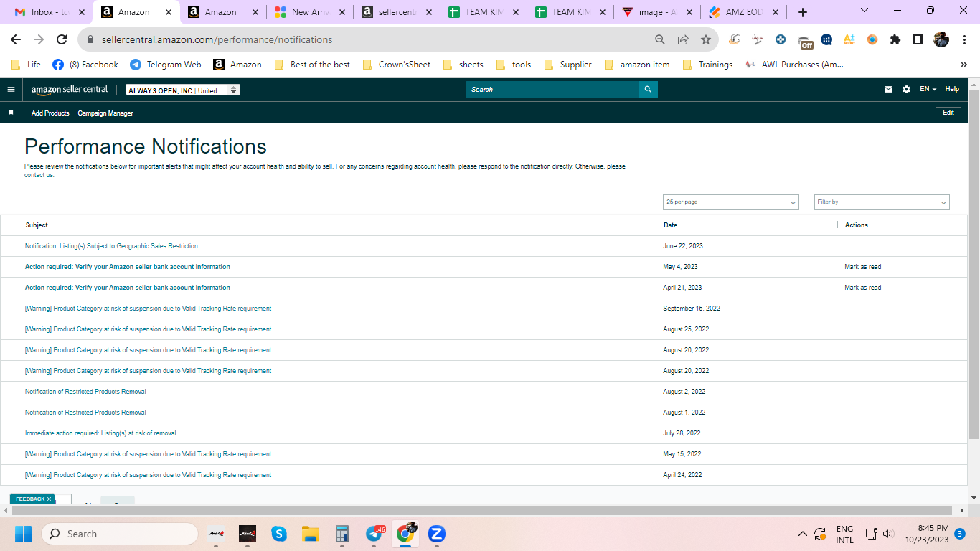Viewport: 980px width, 551px height.
Task: Open the September 15, 2022 Valid Tracking Rate warning
Action: click(148, 309)
